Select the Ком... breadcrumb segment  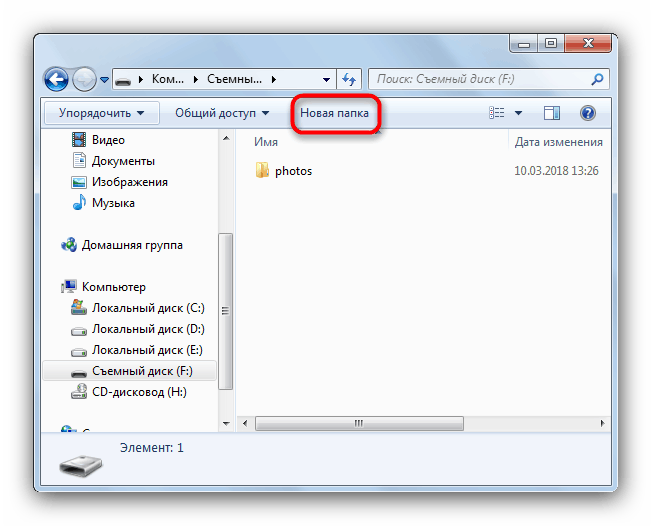point(168,79)
